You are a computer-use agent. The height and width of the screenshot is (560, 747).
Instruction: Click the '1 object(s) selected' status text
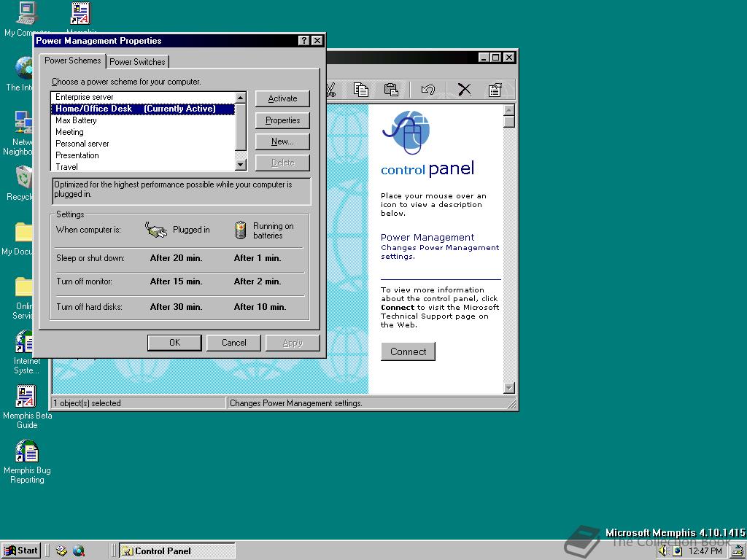click(x=88, y=402)
